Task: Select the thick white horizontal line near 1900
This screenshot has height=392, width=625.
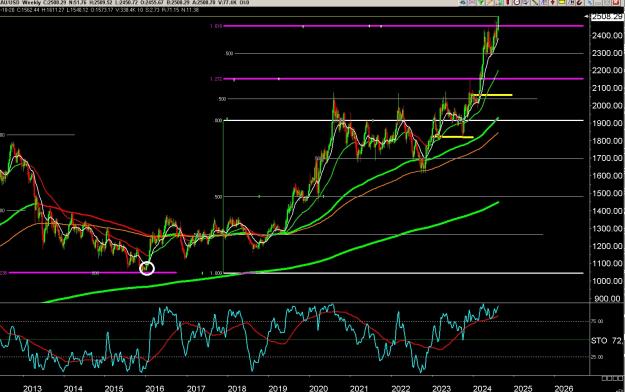Action: [x=403, y=120]
